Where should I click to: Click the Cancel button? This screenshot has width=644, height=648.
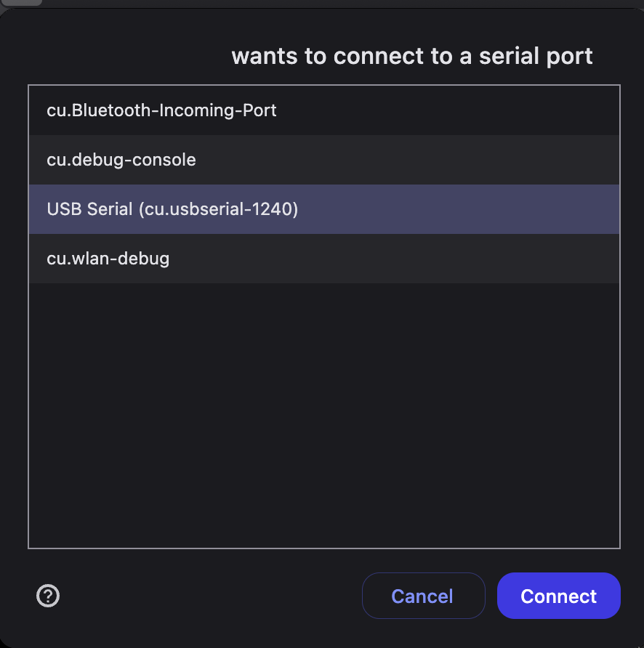[x=423, y=596]
